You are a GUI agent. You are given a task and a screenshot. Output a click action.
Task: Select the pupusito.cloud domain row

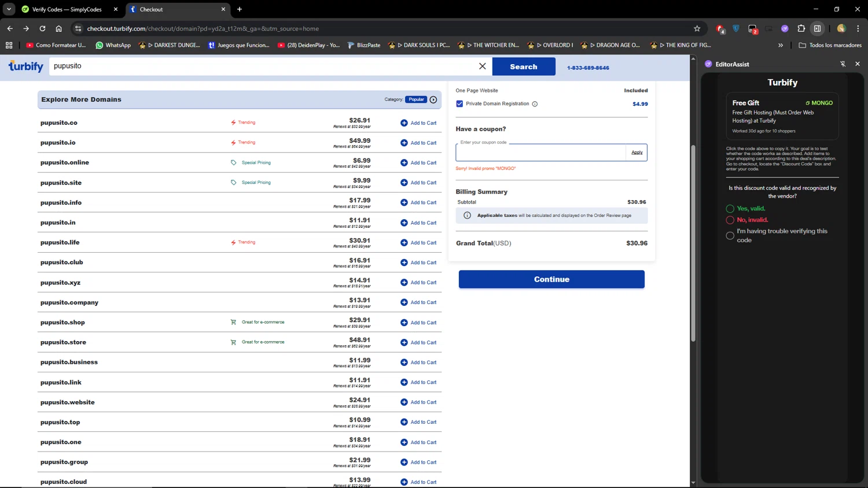[240, 482]
